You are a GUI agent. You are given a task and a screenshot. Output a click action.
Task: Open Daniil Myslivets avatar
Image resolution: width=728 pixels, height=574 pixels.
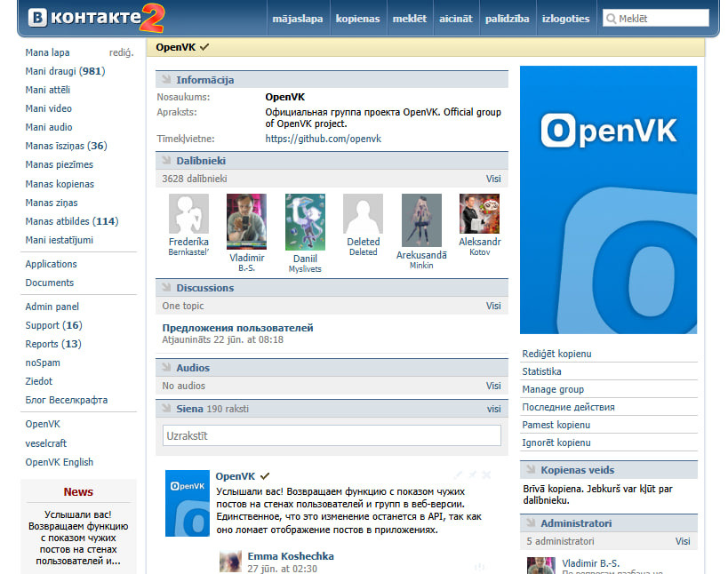tap(305, 222)
